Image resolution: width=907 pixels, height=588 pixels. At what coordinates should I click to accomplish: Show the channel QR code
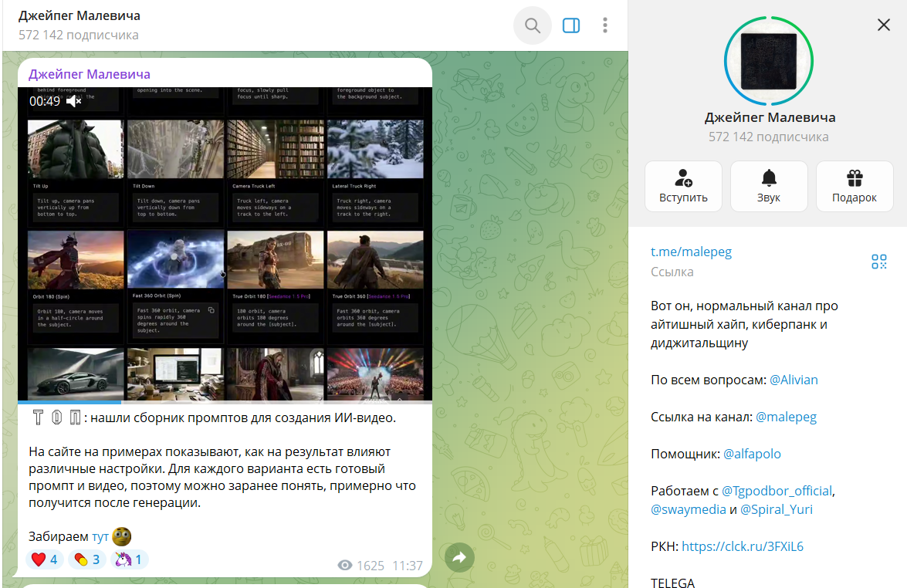tap(878, 262)
